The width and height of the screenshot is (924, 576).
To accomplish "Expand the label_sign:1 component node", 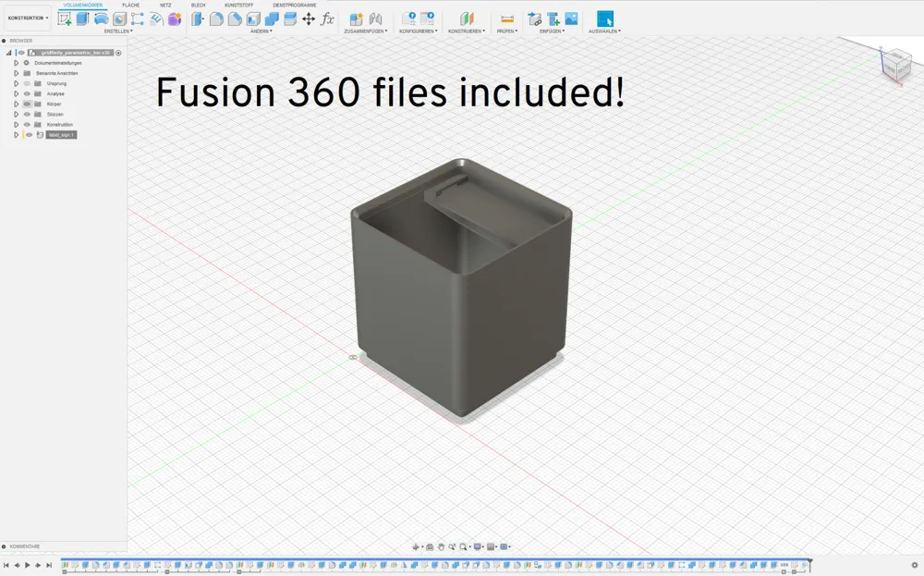I will 16,135.
